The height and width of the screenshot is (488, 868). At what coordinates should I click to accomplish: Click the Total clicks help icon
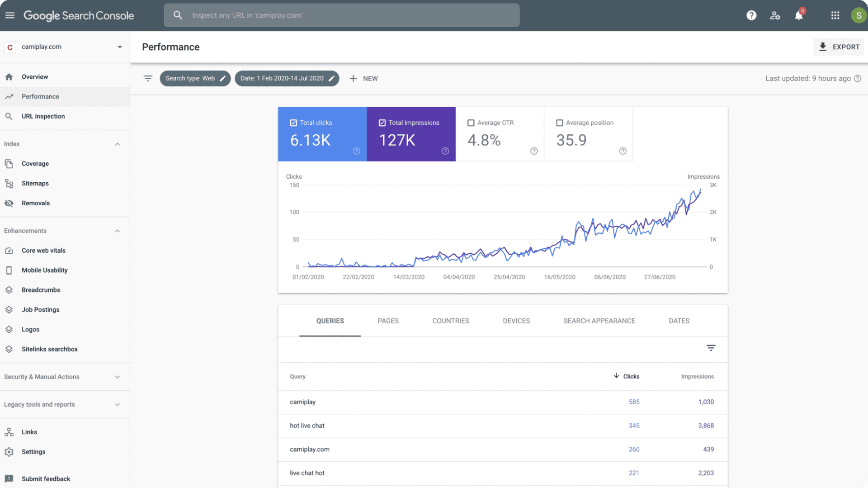(x=356, y=151)
